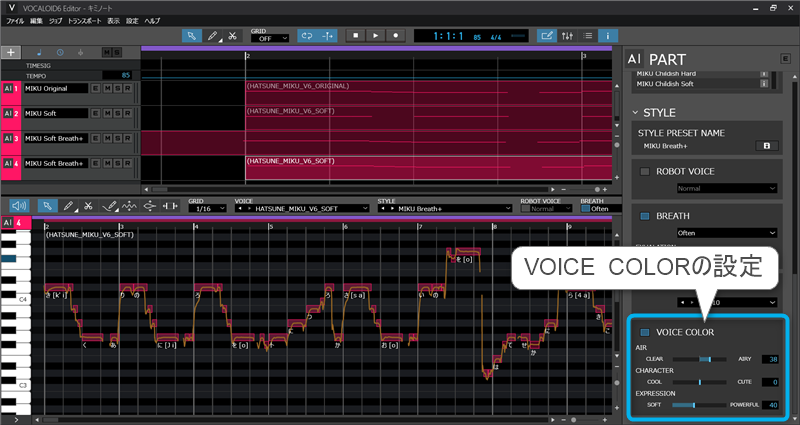Viewport: 800px width, 425px height.
Task: Toggle BREATH checkbox in editor toolbar
Action: [586, 209]
